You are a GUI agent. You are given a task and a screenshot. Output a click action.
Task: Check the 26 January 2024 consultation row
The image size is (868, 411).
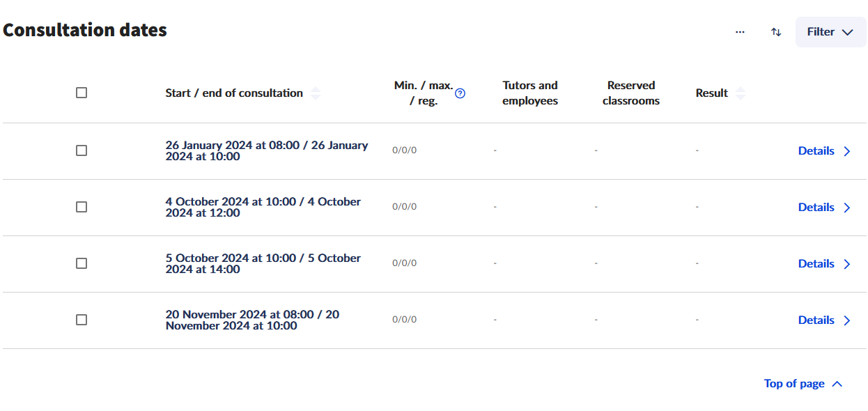pos(82,150)
